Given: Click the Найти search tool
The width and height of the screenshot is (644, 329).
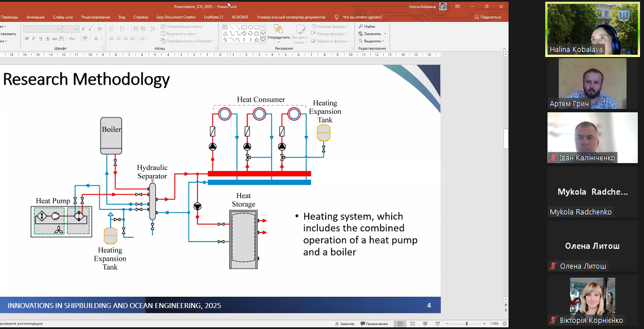Looking at the screenshot, I should point(367,27).
